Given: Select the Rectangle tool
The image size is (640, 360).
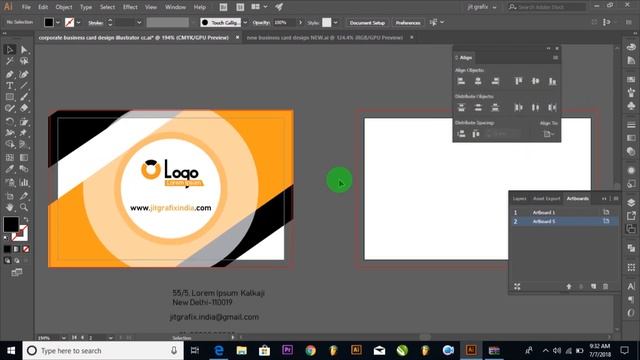Looking at the screenshot, I should pos(10,97).
